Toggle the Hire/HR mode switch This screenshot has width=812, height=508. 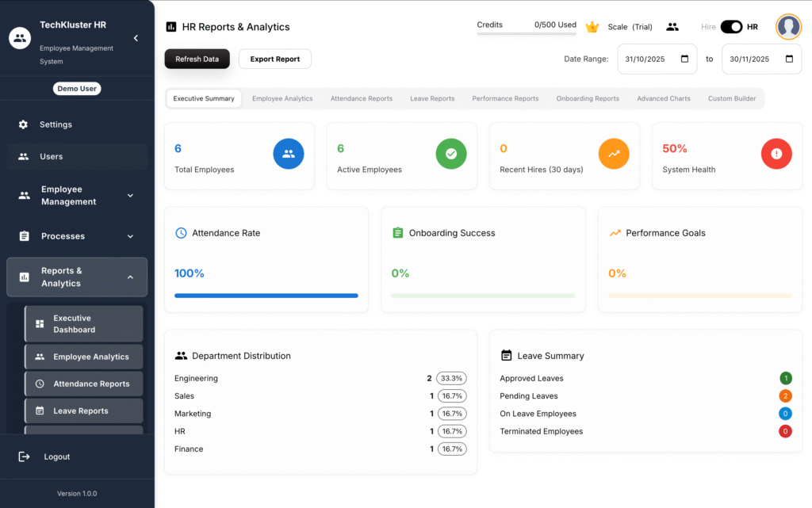coord(731,27)
